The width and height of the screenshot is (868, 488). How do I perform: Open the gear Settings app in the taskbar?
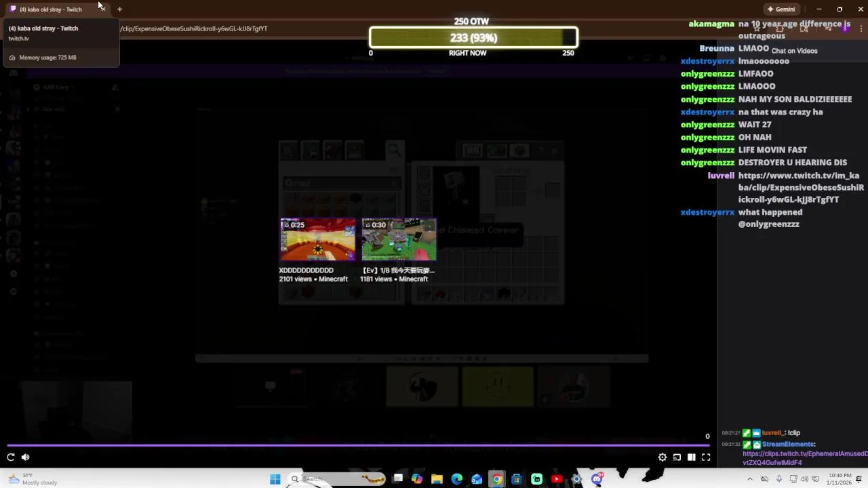click(x=577, y=479)
